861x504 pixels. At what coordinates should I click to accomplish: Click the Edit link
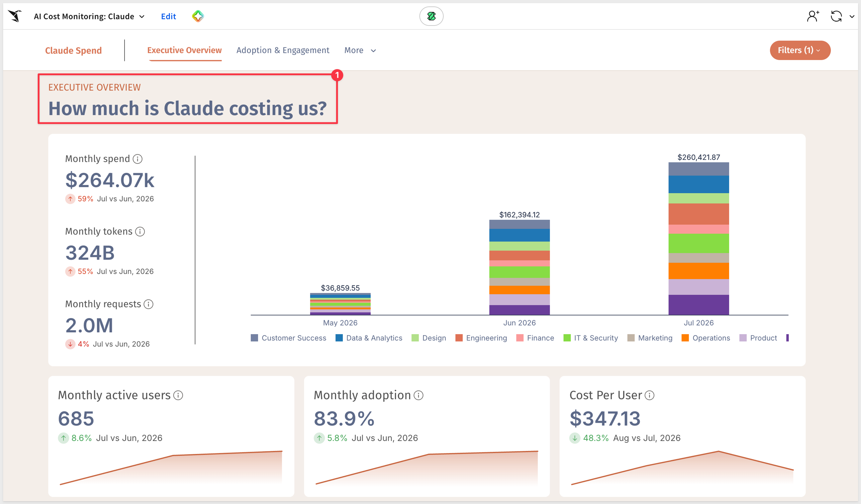pos(168,16)
